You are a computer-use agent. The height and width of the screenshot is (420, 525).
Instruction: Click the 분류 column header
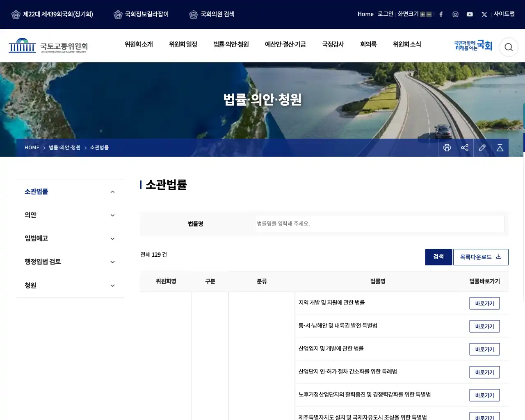[262, 281]
